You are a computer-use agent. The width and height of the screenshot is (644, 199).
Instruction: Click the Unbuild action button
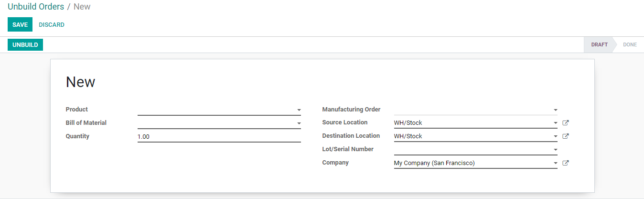(x=25, y=45)
